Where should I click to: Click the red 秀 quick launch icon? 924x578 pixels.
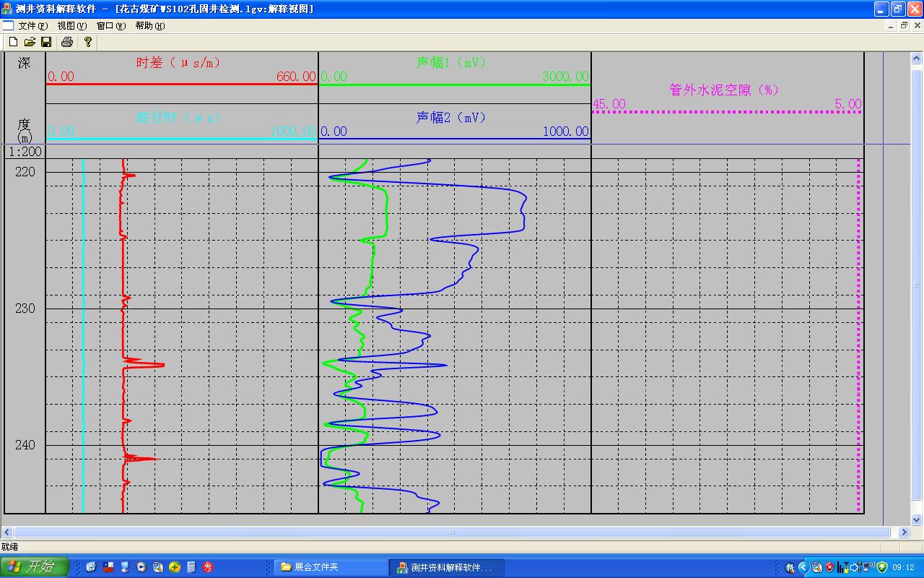[208, 567]
